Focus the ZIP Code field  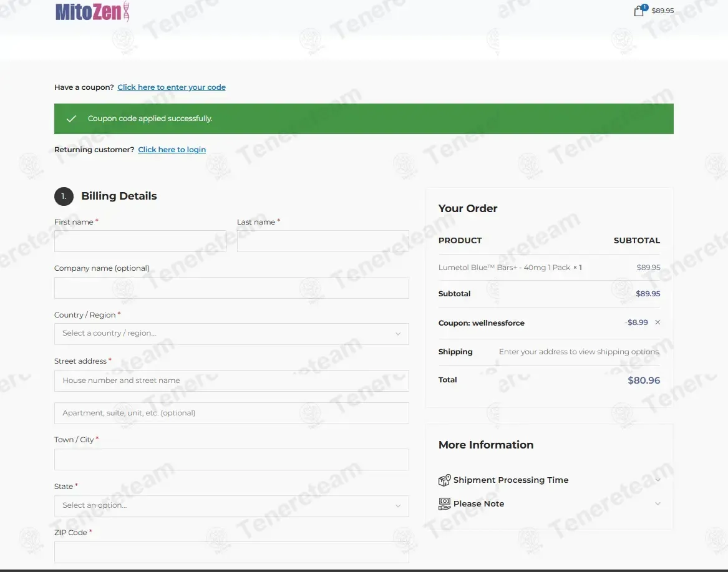[x=231, y=552]
